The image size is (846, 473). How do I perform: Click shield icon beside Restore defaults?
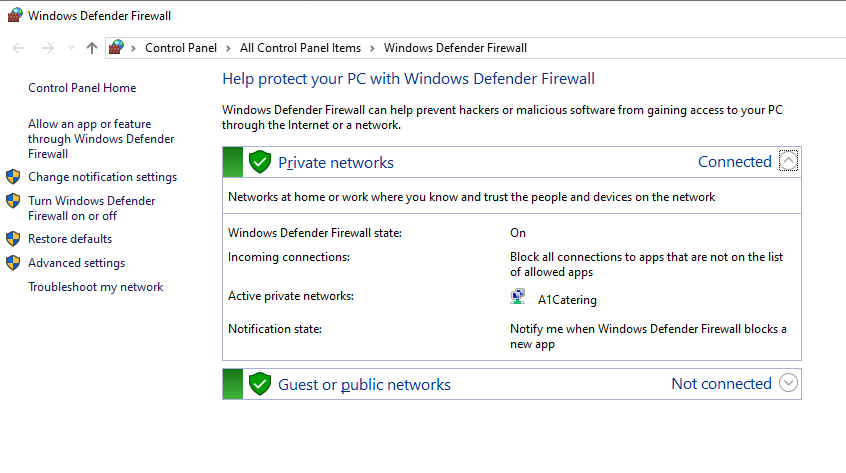click(x=13, y=238)
